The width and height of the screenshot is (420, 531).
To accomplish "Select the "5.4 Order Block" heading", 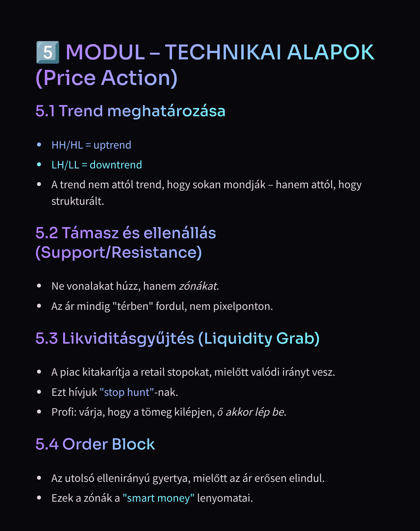I will 95,444.
